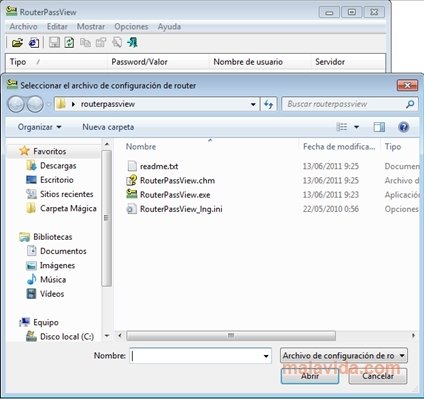
Task: Click the horizontal scrollbar thumb in file list
Action: [x=231, y=335]
